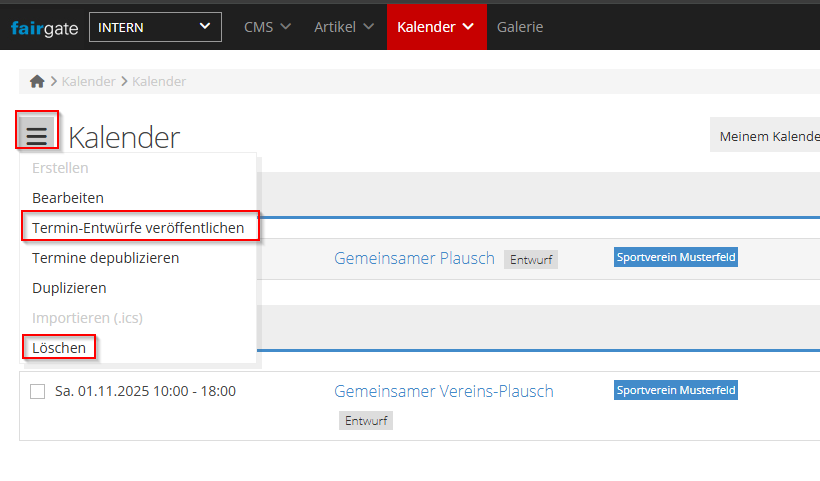Open the INTERN selector dropdown
820x481 pixels.
pos(155,27)
